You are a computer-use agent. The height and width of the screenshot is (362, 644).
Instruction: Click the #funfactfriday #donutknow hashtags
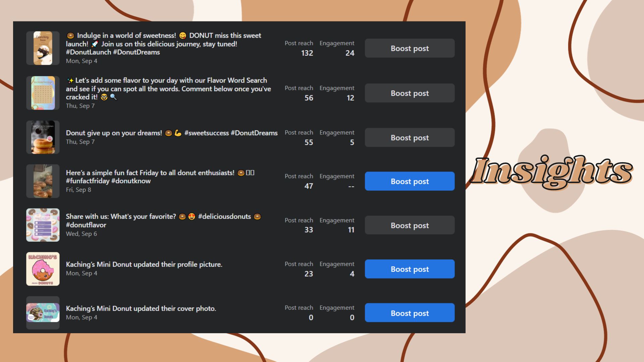point(108,181)
